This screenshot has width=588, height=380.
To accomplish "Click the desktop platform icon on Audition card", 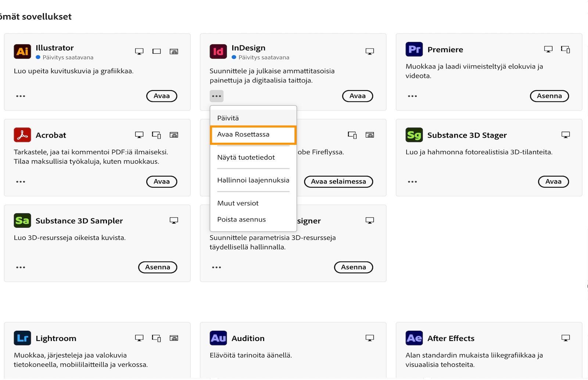I will pyautogui.click(x=370, y=338).
